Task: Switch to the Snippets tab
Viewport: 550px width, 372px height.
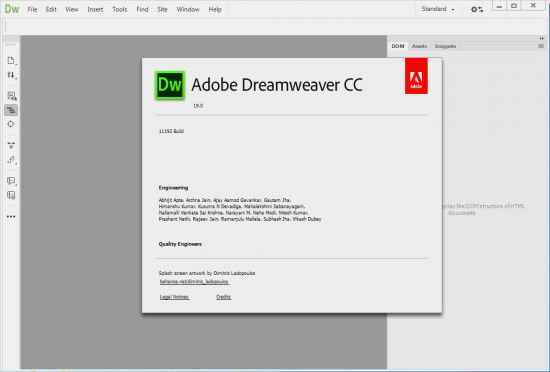Action: tap(445, 46)
